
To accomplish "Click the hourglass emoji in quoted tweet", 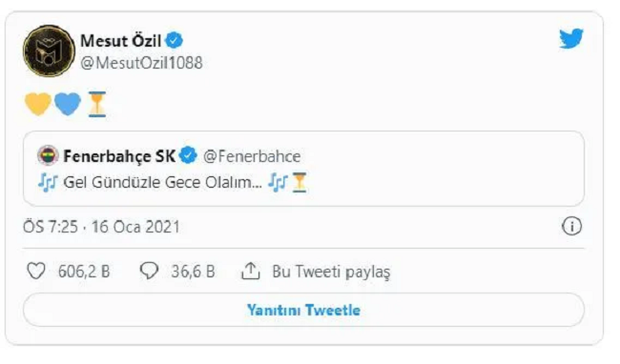I will pyautogui.click(x=300, y=182).
